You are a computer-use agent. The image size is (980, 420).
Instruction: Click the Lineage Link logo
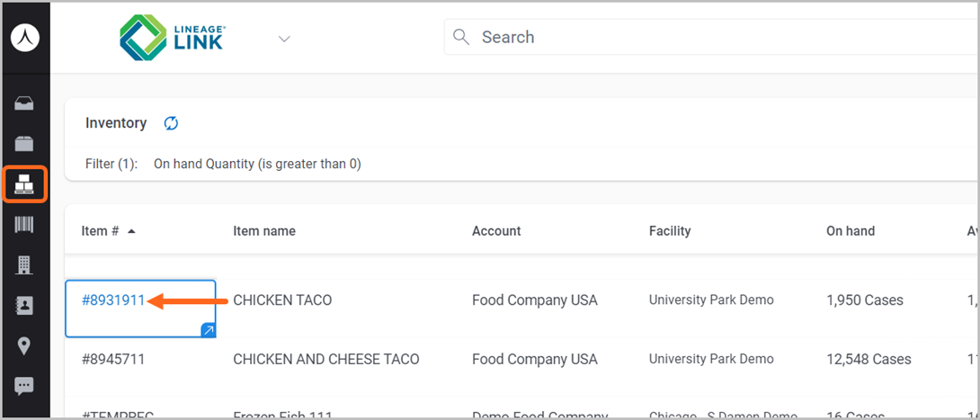point(174,39)
